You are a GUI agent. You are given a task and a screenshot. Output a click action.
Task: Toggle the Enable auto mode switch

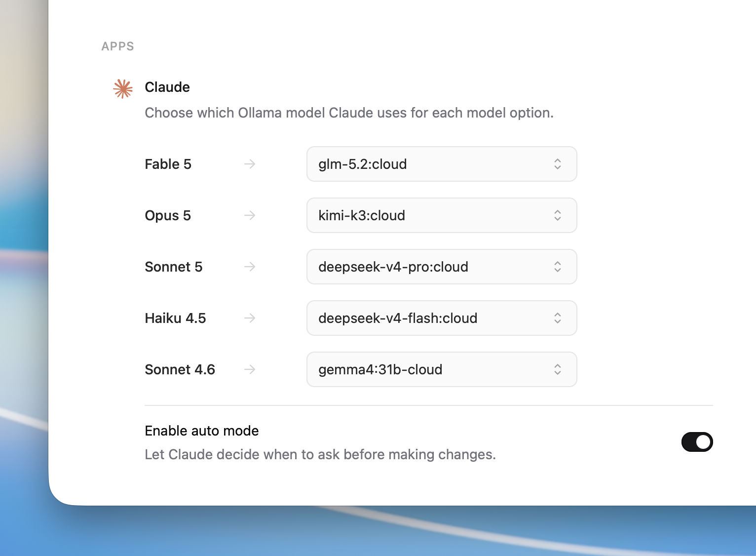[697, 442]
